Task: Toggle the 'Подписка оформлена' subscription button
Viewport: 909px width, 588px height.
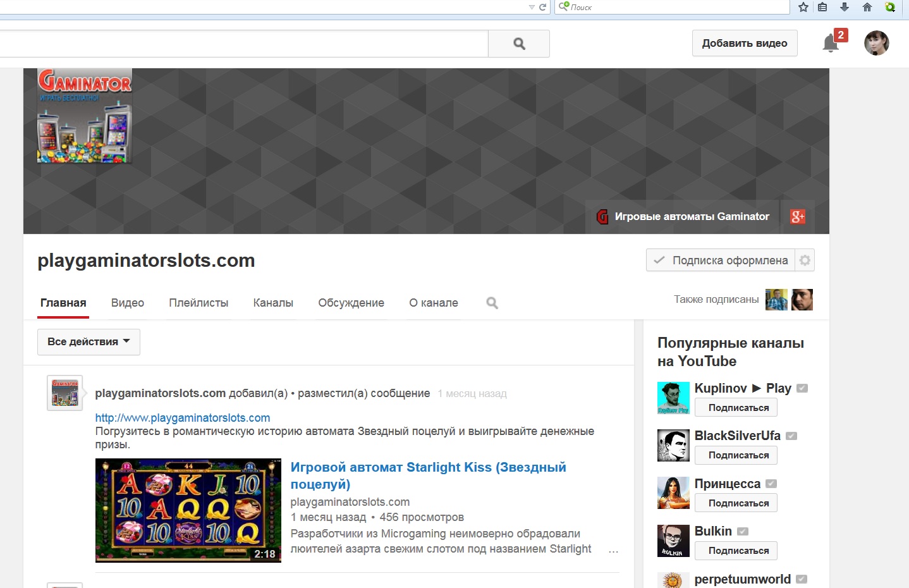Action: click(x=721, y=260)
